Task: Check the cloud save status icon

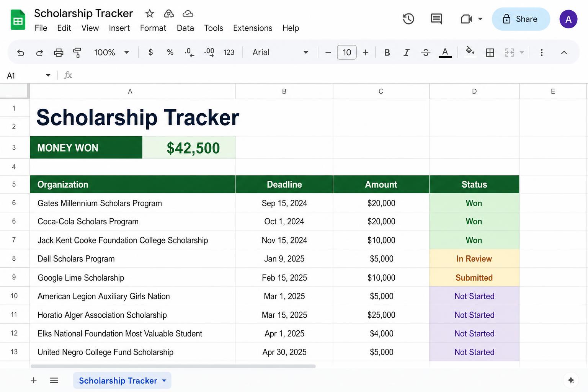Action: pyautogui.click(x=188, y=14)
